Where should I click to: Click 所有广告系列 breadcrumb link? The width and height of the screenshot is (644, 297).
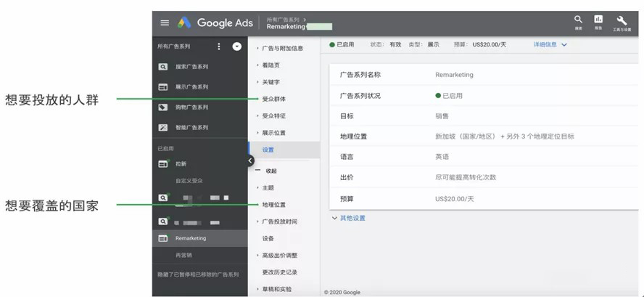point(283,20)
